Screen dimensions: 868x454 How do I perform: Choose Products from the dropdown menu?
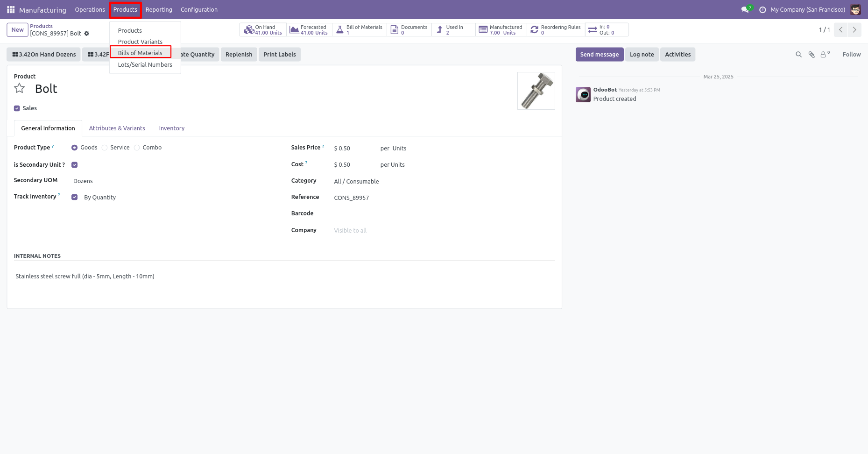point(145,30)
